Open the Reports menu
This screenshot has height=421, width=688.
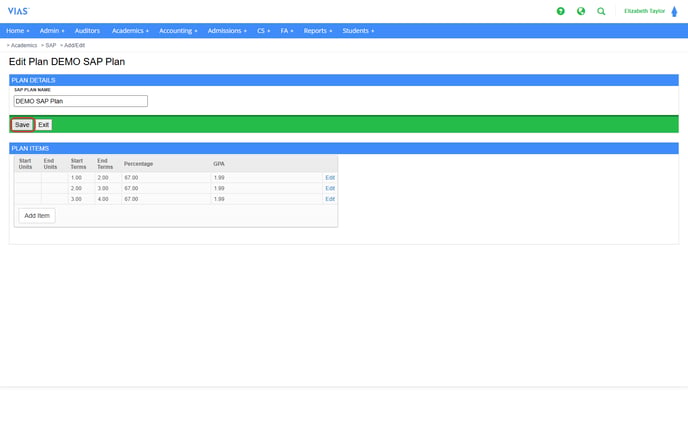(318, 31)
